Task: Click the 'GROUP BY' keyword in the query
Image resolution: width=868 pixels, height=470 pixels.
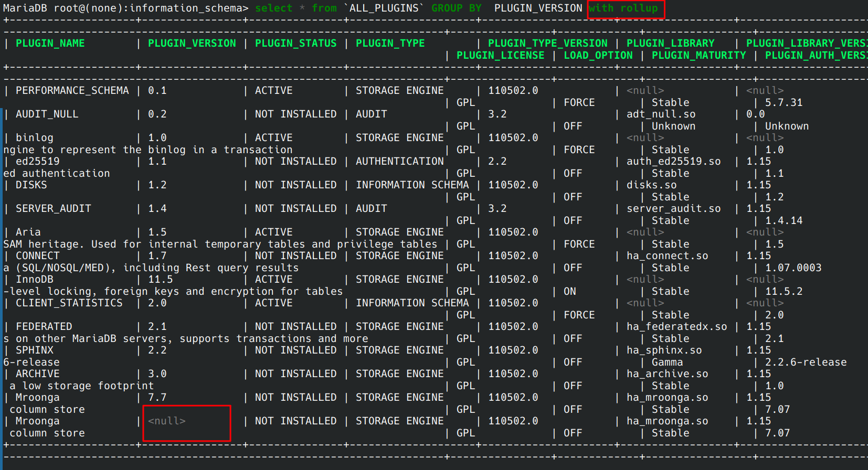Action: click(x=457, y=8)
